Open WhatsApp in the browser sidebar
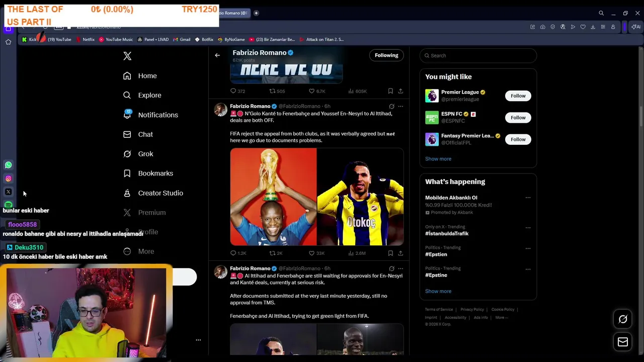This screenshot has height=362, width=644. pos(8,165)
